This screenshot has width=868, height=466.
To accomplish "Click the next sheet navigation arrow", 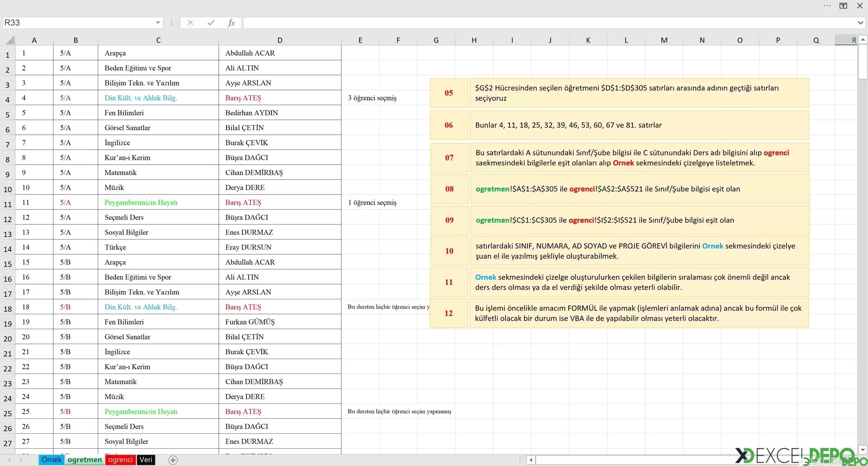I will point(21,460).
